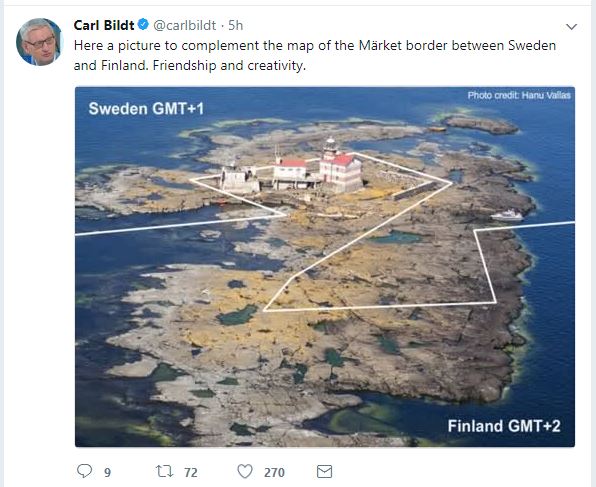Click the reply speech bubble icon
Viewport: 596px width, 487px height.
[x=84, y=471]
